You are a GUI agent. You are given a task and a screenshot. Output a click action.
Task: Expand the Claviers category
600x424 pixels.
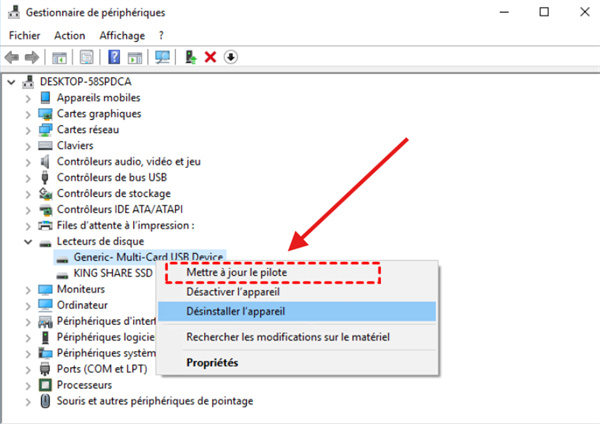28,147
